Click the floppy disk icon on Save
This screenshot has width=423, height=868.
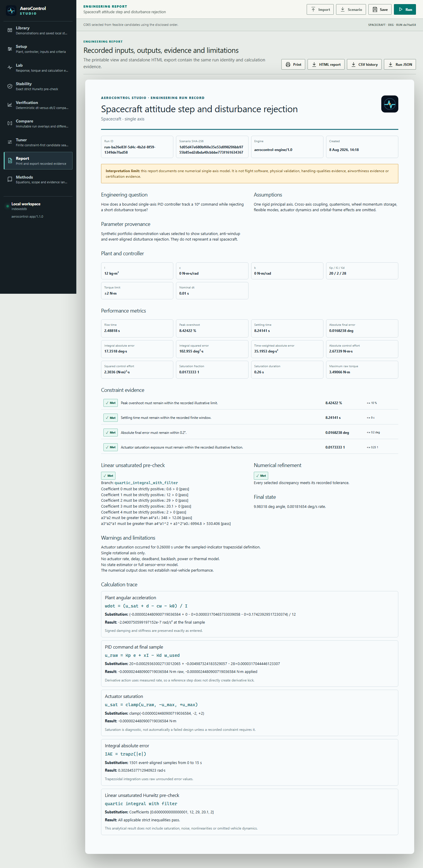[x=375, y=9]
